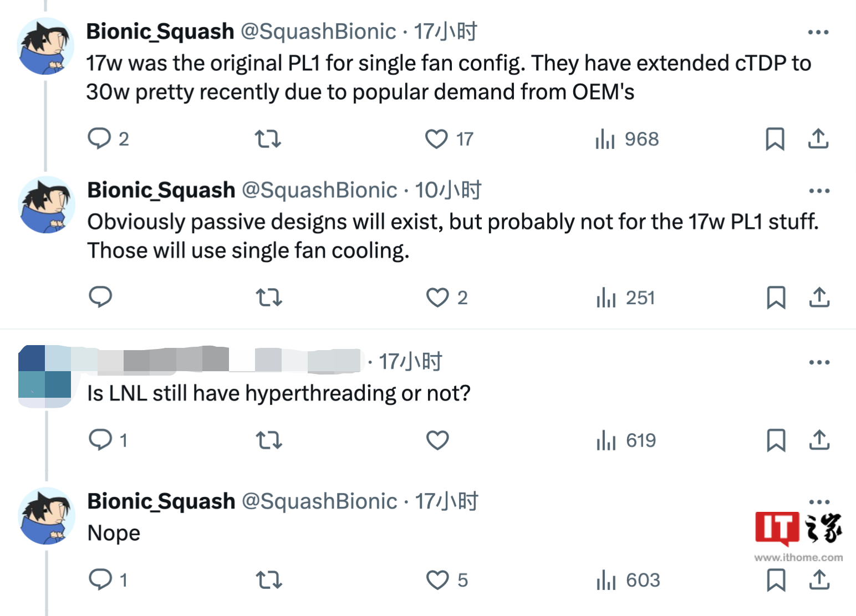Open @SquashBionic handle on the Nope tweet
The height and width of the screenshot is (616, 856).
tap(320, 501)
